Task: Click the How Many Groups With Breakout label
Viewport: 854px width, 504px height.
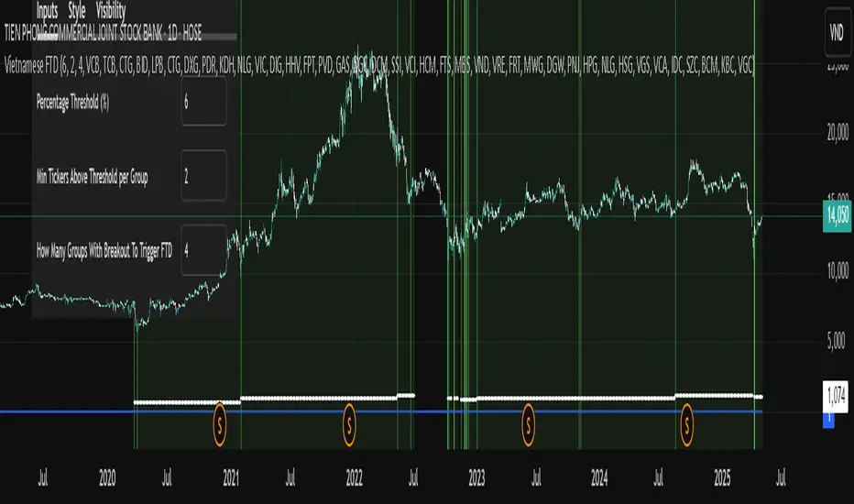Action: click(x=104, y=251)
